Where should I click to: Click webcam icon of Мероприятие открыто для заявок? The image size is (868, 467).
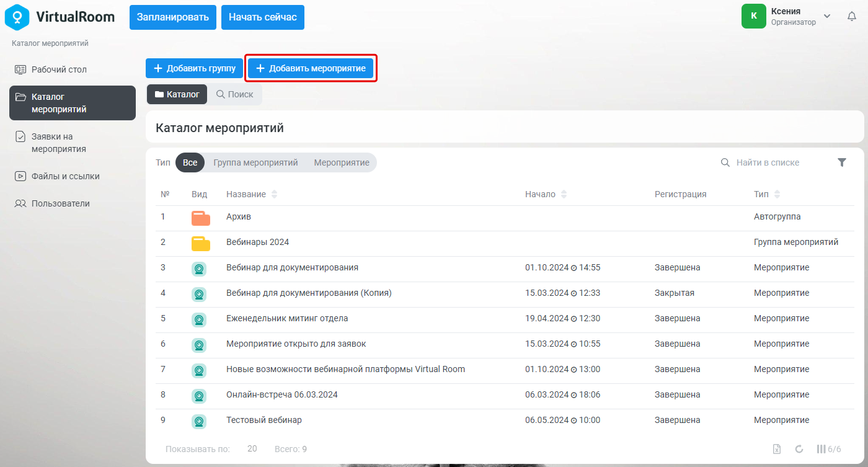(199, 345)
